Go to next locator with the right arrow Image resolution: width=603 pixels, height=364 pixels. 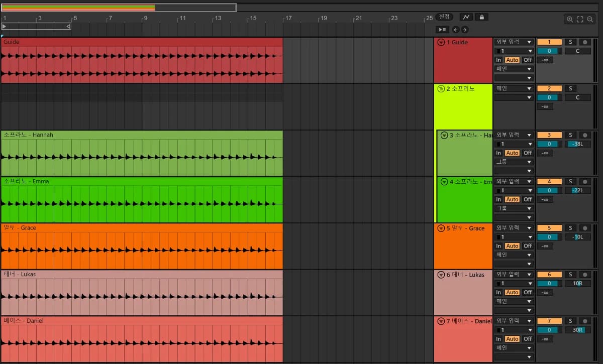pyautogui.click(x=464, y=30)
